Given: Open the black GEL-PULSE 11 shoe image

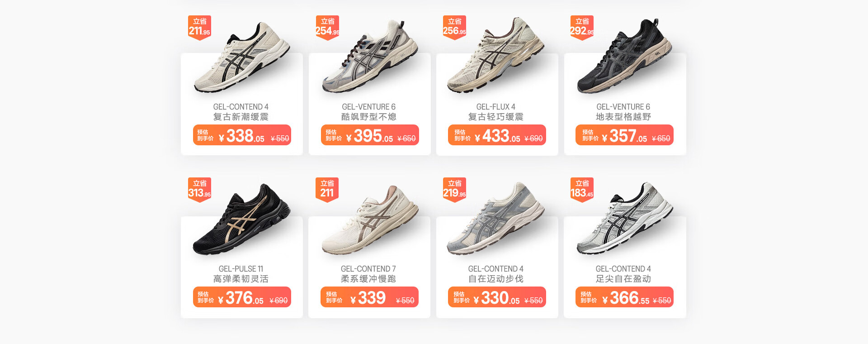Looking at the screenshot, I should pyautogui.click(x=242, y=219).
